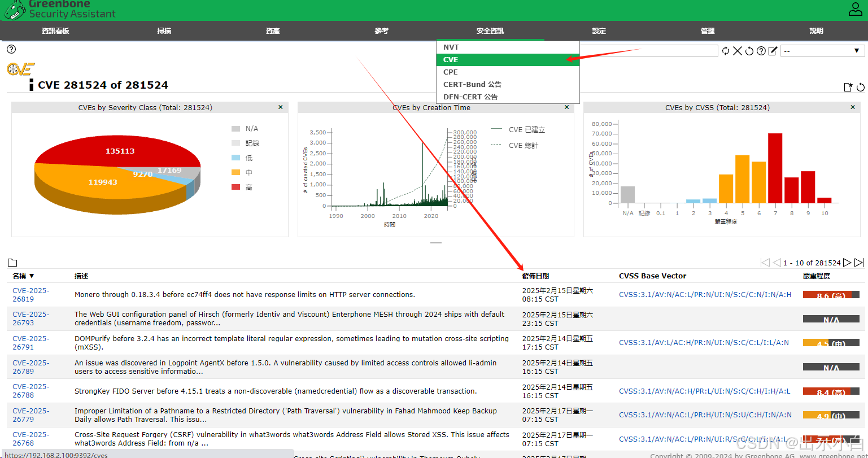
Task: Click CVSS vector link for CVE-2025-26819
Action: (705, 295)
